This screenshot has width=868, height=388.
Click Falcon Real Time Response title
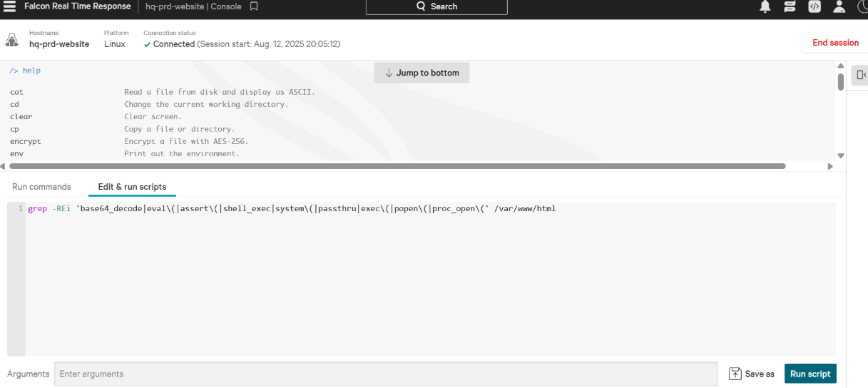(x=78, y=6)
